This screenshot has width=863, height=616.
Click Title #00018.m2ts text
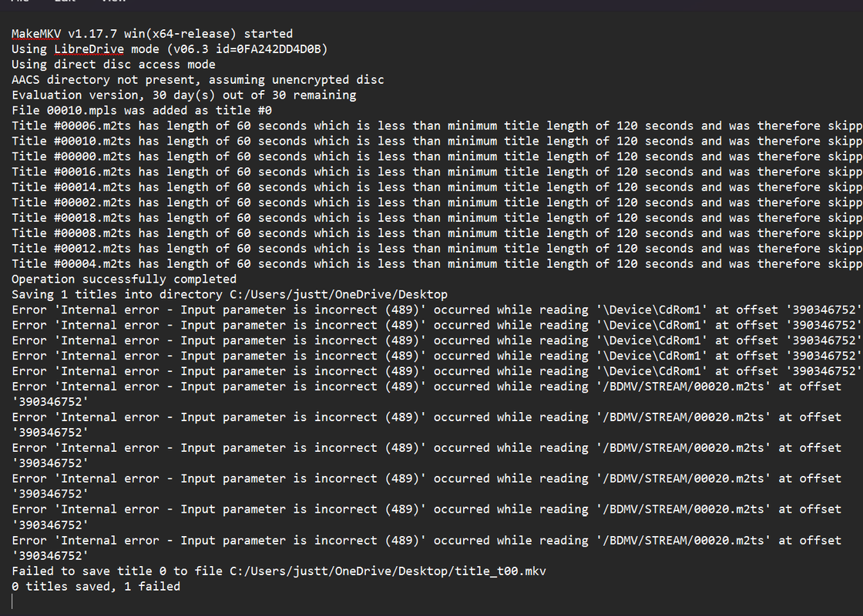[71, 219]
